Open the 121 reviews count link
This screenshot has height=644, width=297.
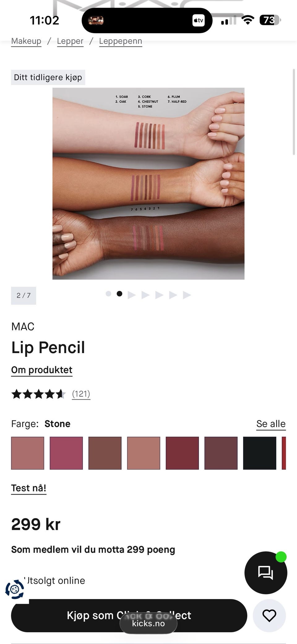coord(81,394)
